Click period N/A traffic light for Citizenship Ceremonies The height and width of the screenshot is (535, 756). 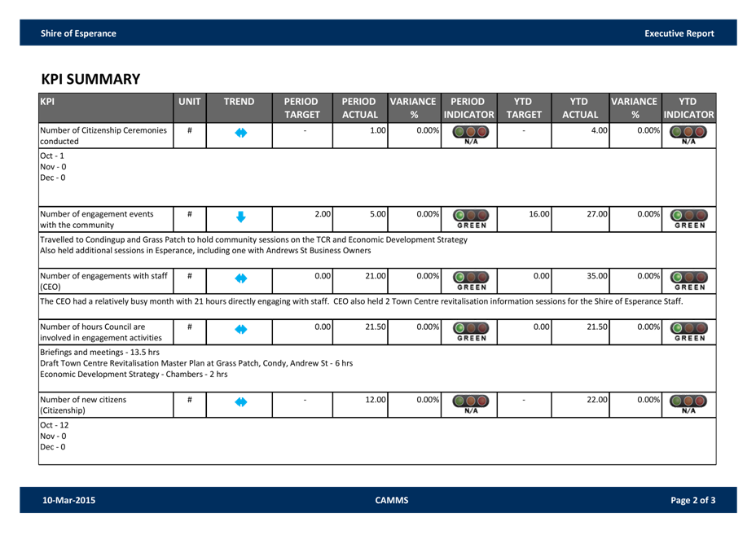[x=472, y=134]
